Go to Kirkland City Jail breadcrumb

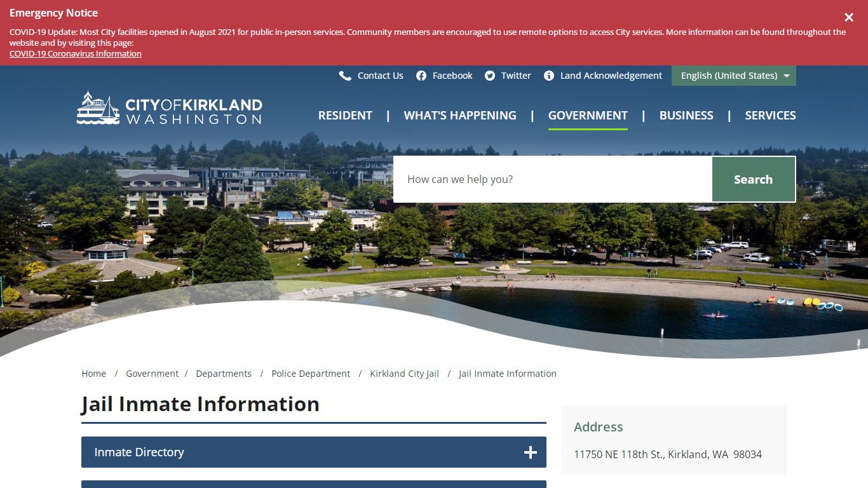(405, 374)
